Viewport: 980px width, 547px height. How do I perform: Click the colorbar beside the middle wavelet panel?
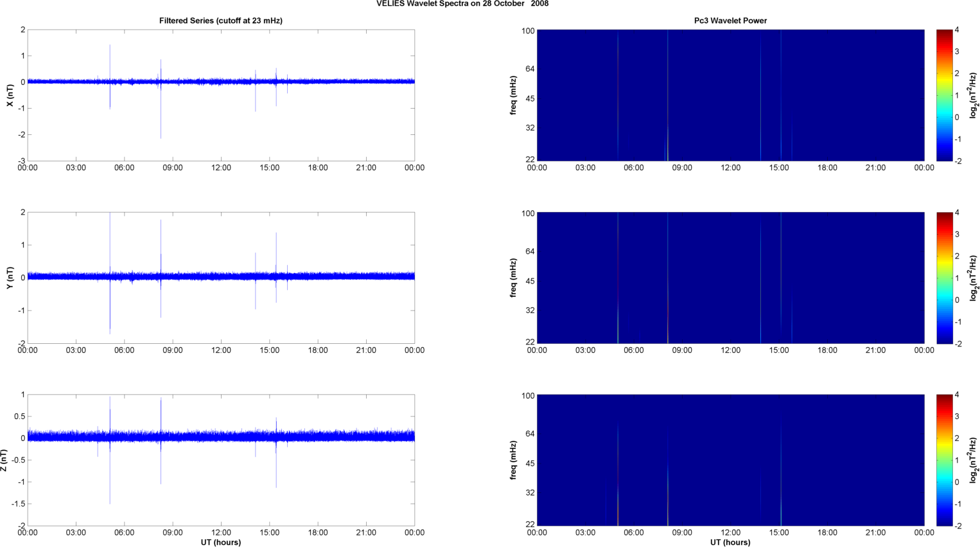tap(944, 278)
